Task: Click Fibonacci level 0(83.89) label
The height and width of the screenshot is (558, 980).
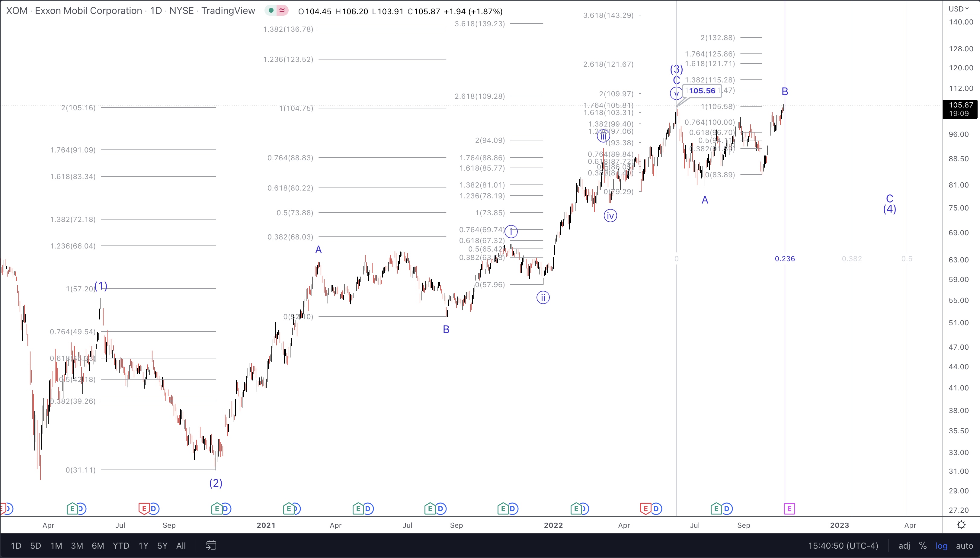Action: point(720,175)
